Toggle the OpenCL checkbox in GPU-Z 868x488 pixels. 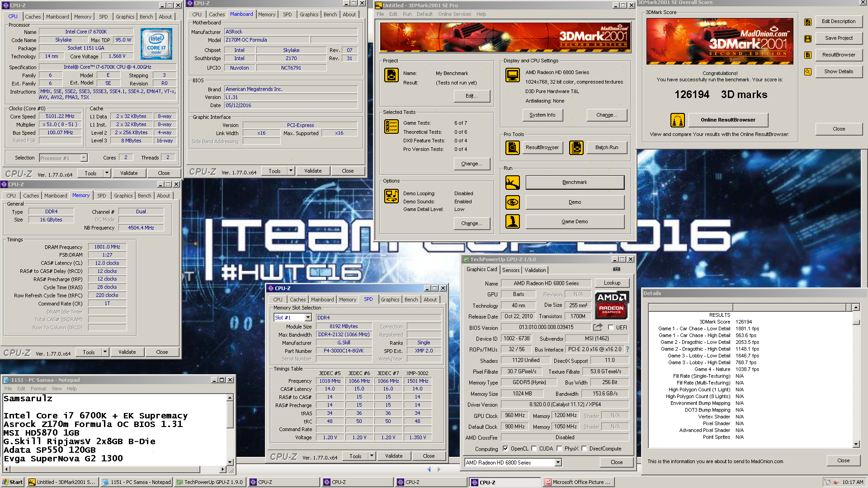point(505,449)
